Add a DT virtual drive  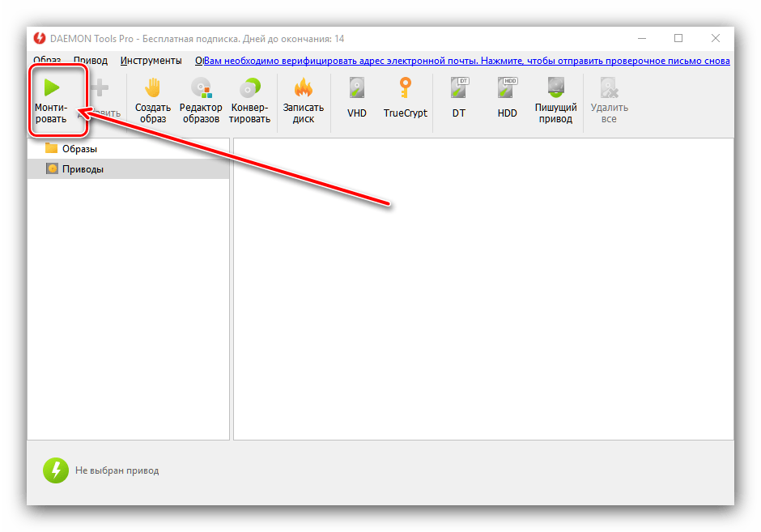(459, 88)
